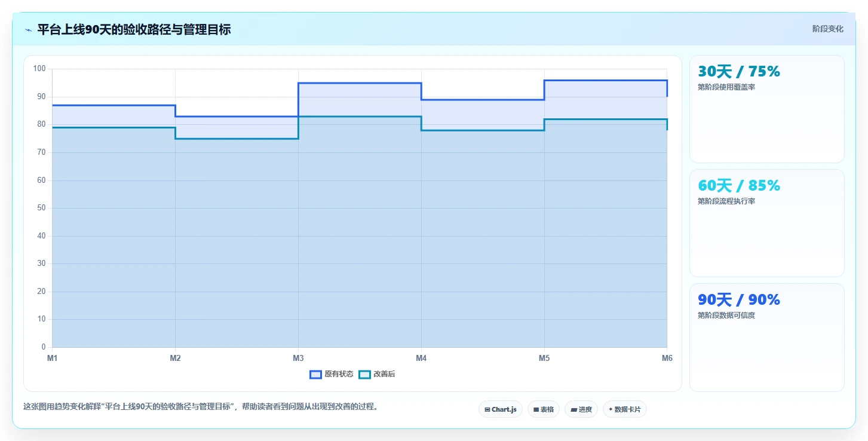Image resolution: width=868 pixels, height=441 pixels.
Task: Click the M1 x-axis label
Action: click(53, 359)
